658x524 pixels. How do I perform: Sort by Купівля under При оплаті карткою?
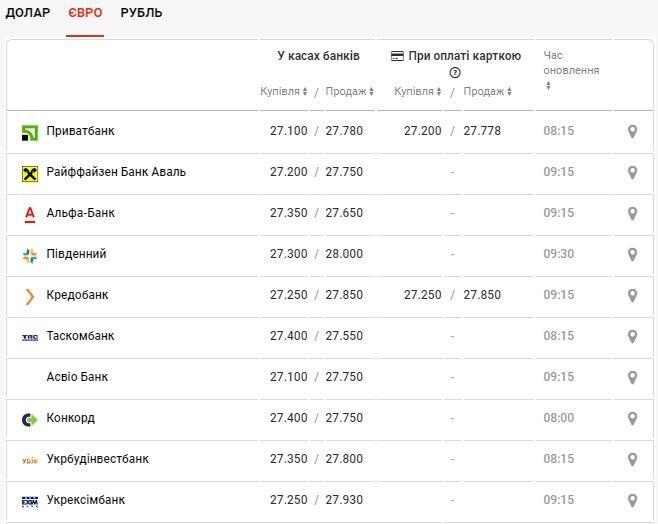(x=418, y=91)
